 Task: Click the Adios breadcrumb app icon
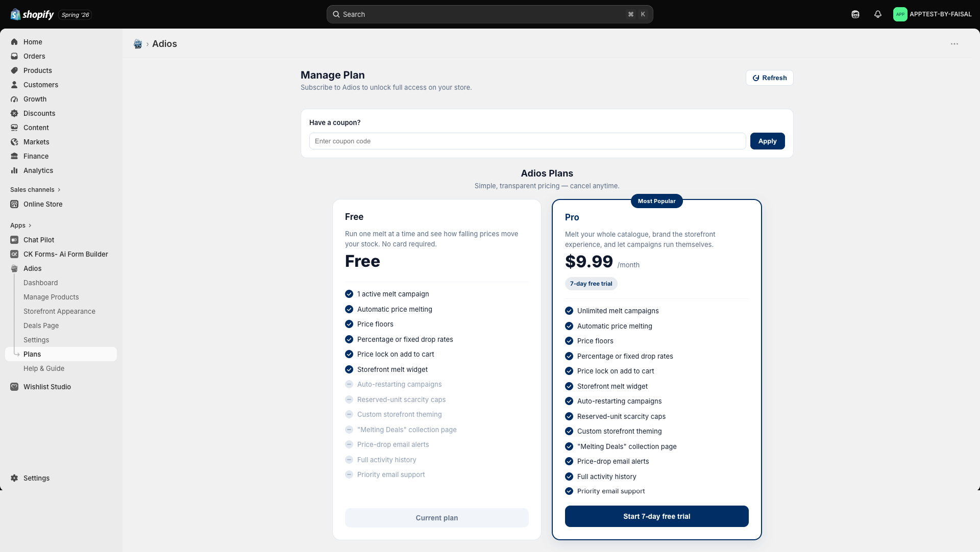pos(138,44)
